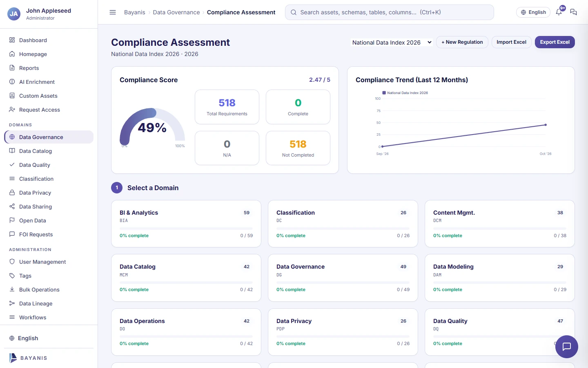This screenshot has height=368, width=588.
Task: Click the Bayanis breadcrumb link
Action: click(135, 12)
